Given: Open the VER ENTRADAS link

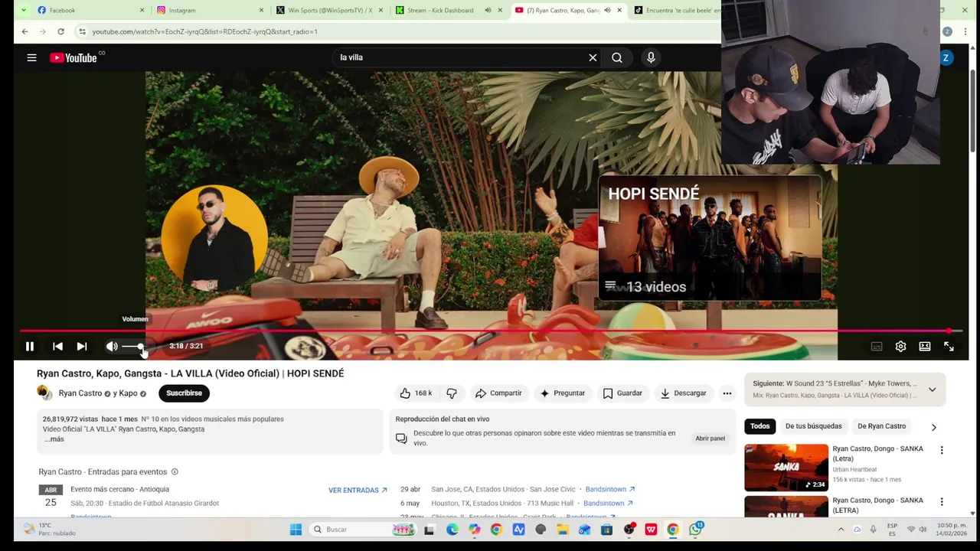Looking at the screenshot, I should (x=358, y=491).
